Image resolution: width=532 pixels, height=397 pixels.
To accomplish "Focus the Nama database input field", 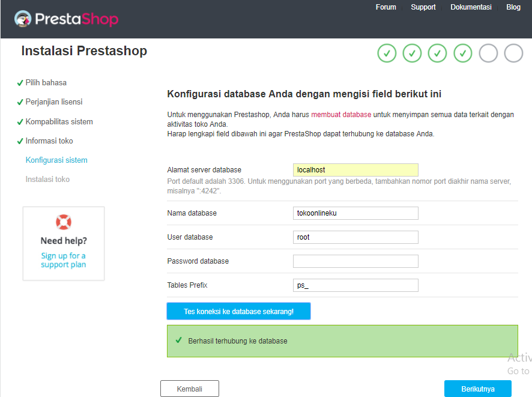I will 355,213.
